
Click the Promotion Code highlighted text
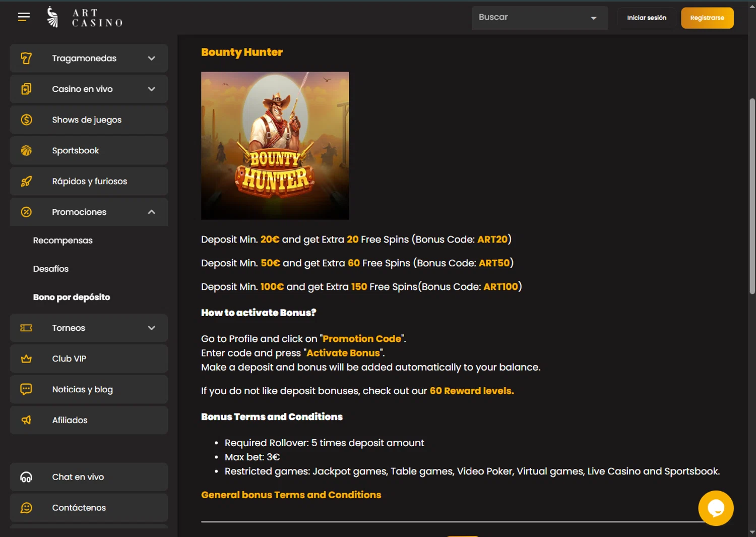coord(362,339)
